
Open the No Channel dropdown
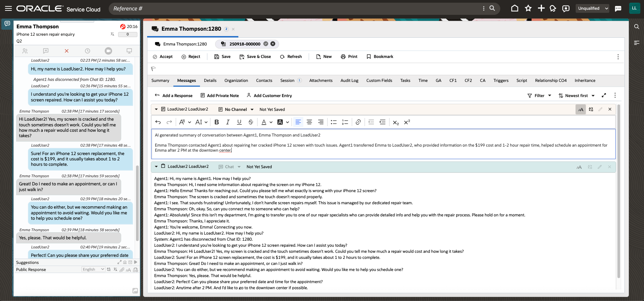(236, 109)
